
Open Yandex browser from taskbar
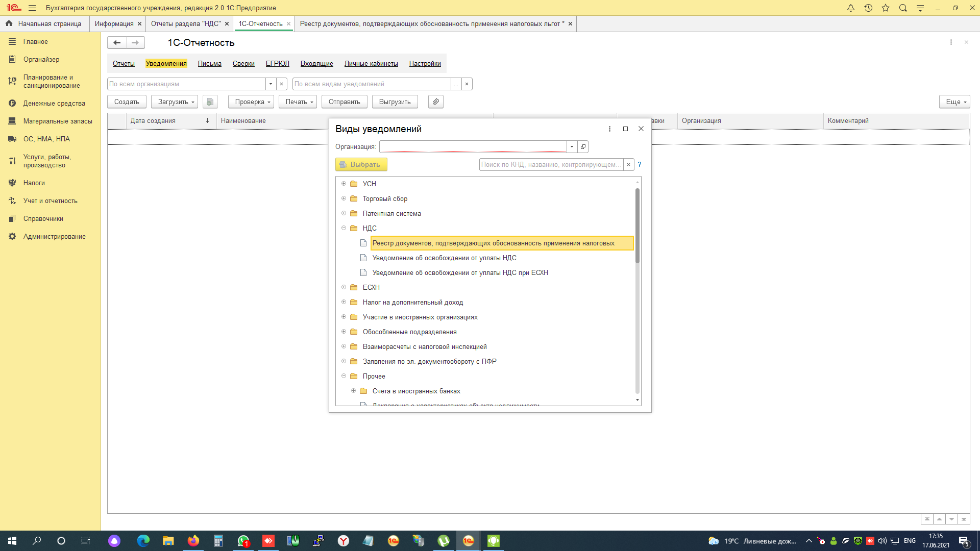[344, 541]
